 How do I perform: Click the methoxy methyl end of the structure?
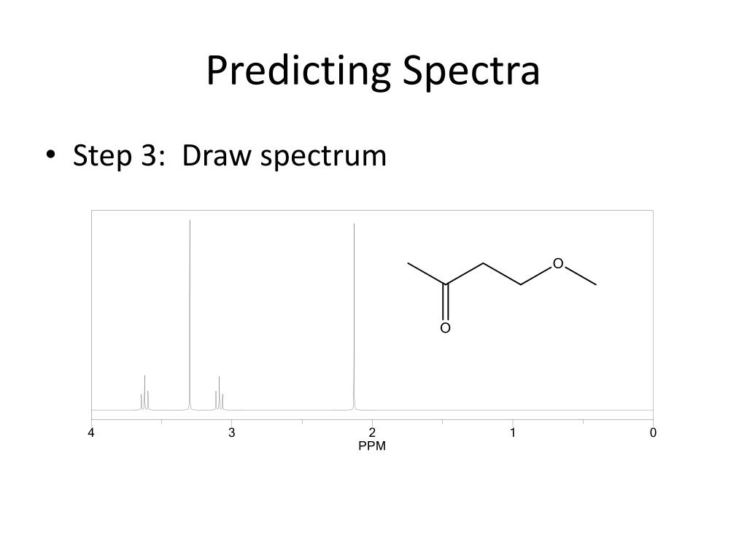click(x=592, y=283)
